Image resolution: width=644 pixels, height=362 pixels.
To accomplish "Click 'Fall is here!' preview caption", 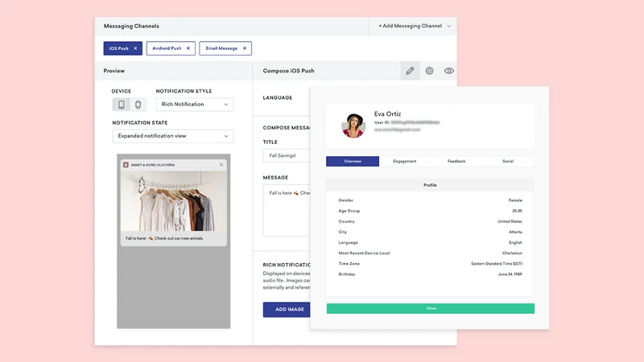I will coord(164,238).
